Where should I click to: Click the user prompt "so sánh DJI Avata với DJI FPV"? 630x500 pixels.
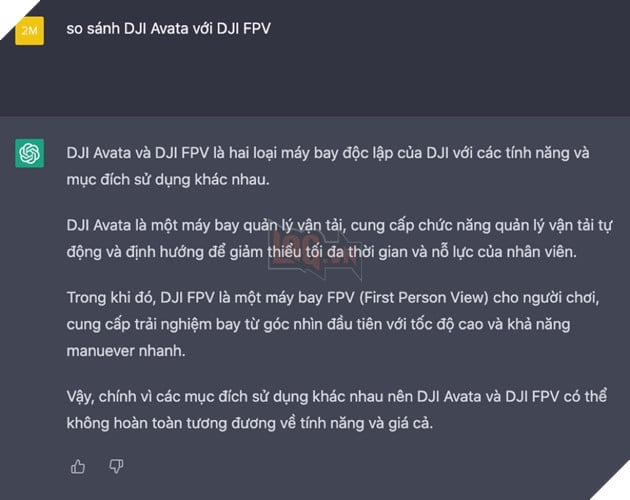coord(168,28)
